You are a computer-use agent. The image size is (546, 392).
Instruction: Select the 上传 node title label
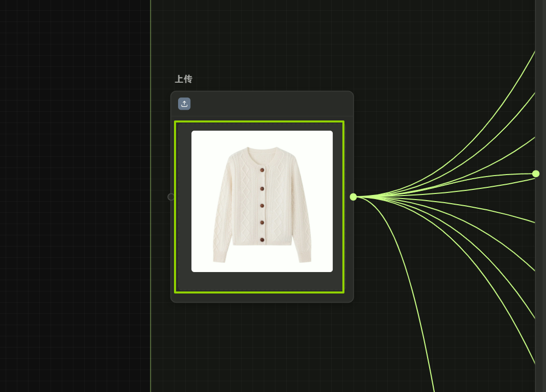tap(184, 79)
